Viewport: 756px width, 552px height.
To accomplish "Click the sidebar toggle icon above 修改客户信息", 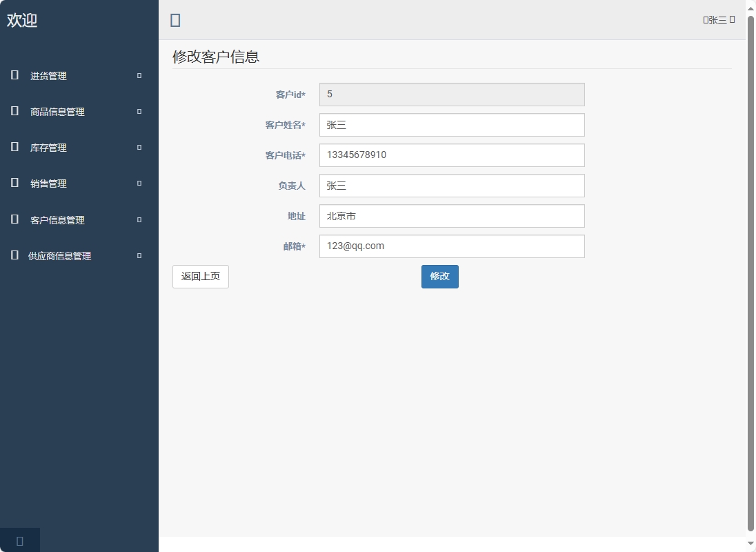I will pos(175,20).
